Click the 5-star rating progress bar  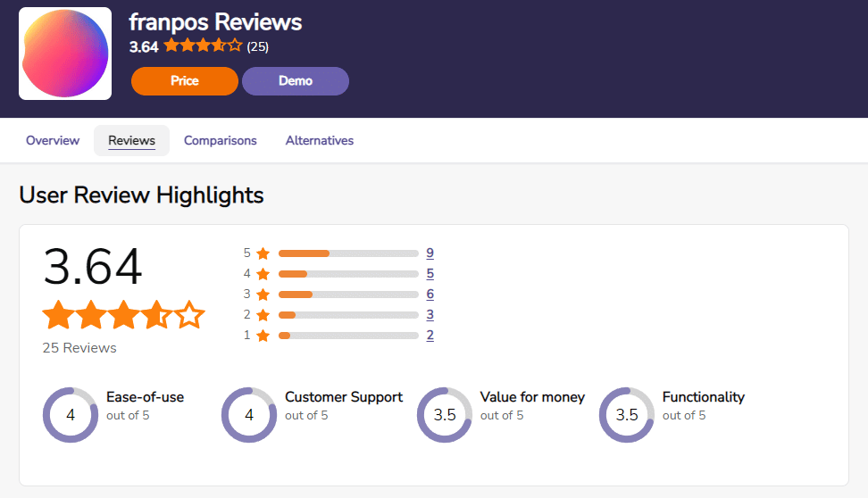(x=348, y=253)
